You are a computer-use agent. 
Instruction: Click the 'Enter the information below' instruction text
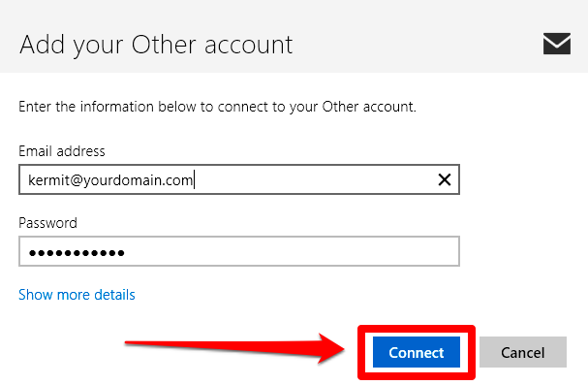click(218, 107)
